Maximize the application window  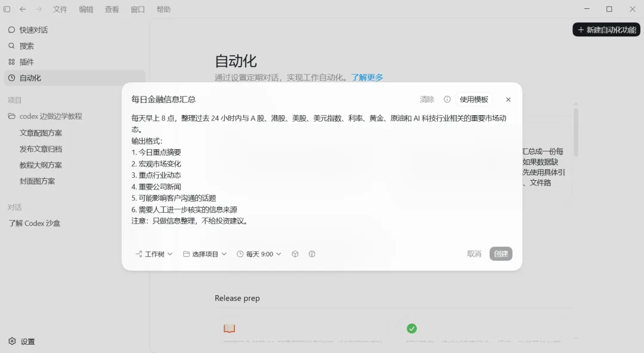point(609,8)
